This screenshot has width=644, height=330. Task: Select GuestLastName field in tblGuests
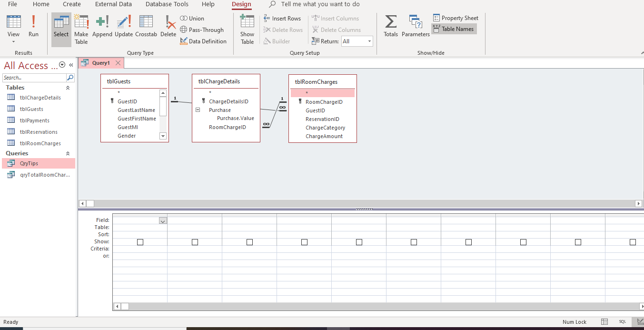(136, 110)
